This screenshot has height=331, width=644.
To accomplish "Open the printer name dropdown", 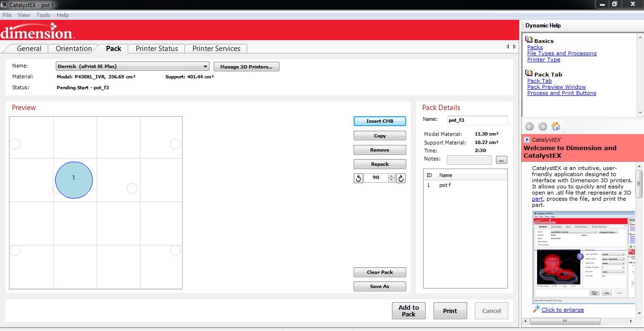I will 205,67.
